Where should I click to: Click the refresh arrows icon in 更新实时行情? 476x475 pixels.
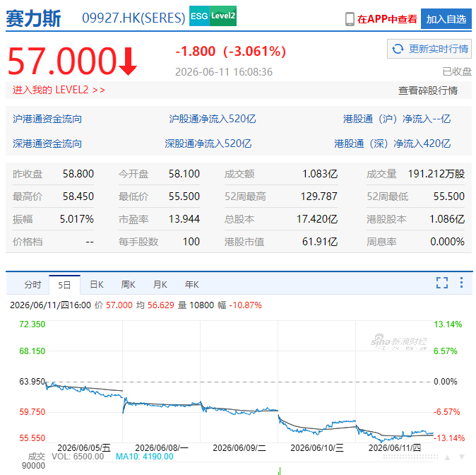point(398,49)
